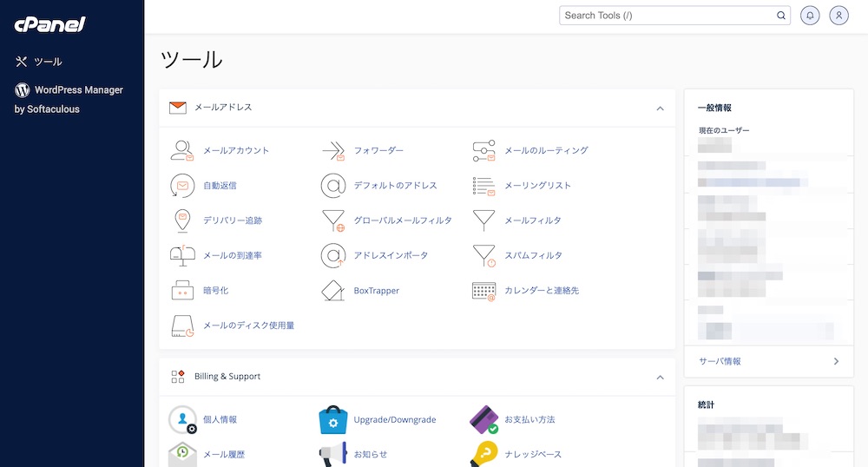
Task: Open the メールのディスク使用量 link text
Action: 248,326
